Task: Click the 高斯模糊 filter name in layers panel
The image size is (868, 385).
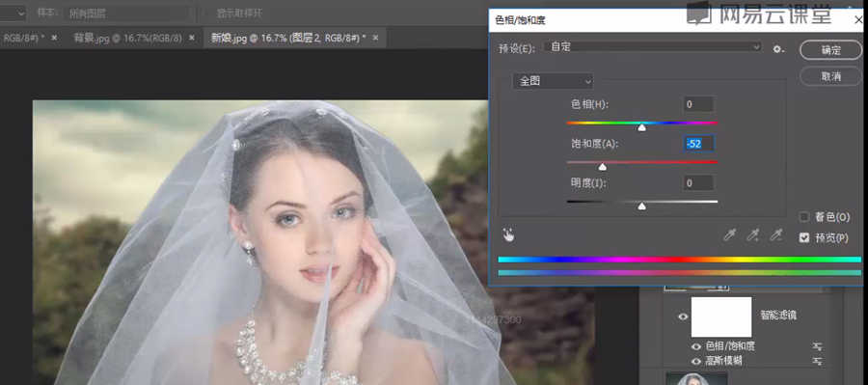Action: point(724,361)
